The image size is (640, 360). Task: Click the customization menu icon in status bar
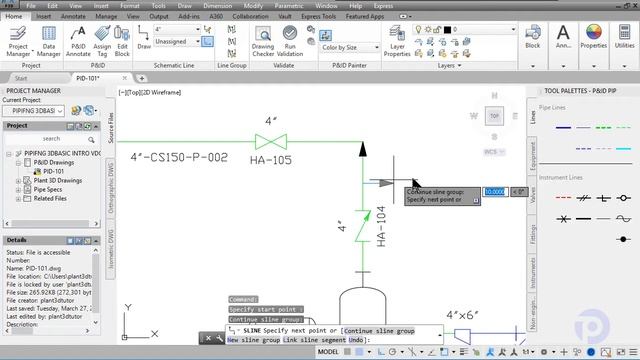(633, 352)
